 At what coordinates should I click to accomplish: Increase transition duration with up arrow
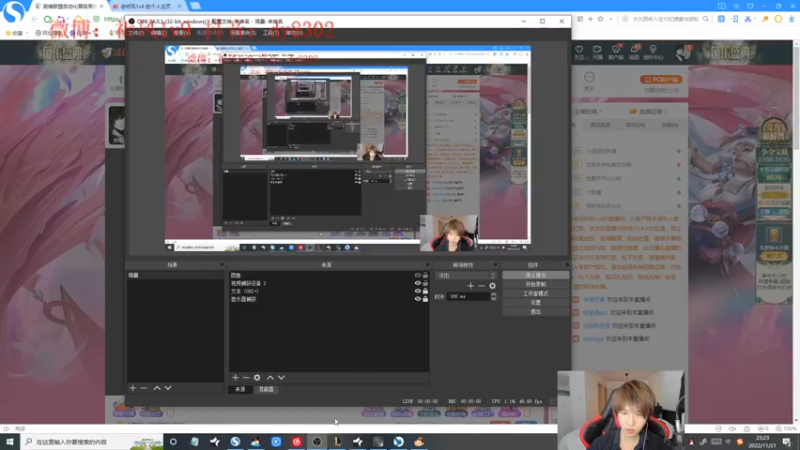click(x=493, y=294)
